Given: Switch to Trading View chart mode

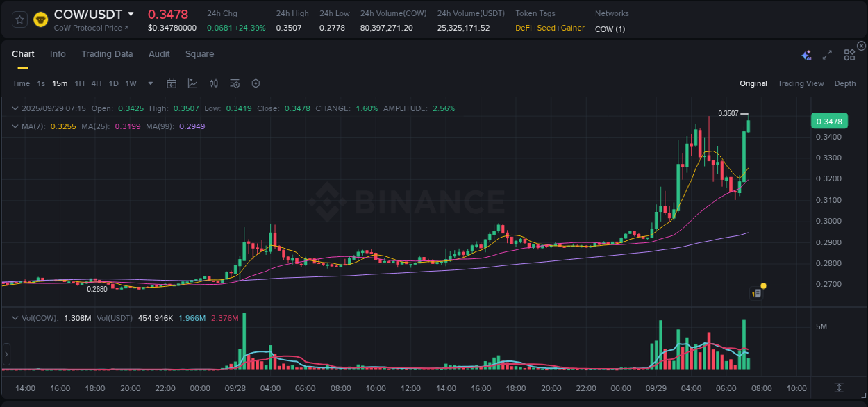Looking at the screenshot, I should pyautogui.click(x=801, y=83).
